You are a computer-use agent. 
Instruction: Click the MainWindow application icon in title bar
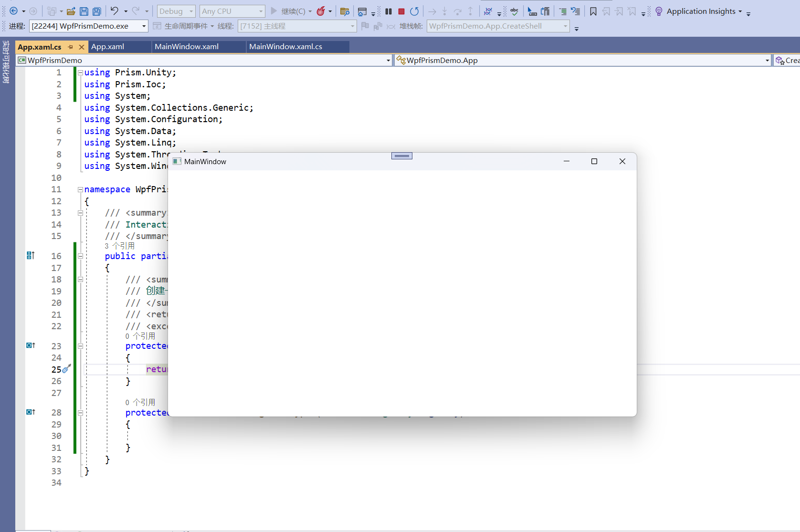[x=177, y=162]
